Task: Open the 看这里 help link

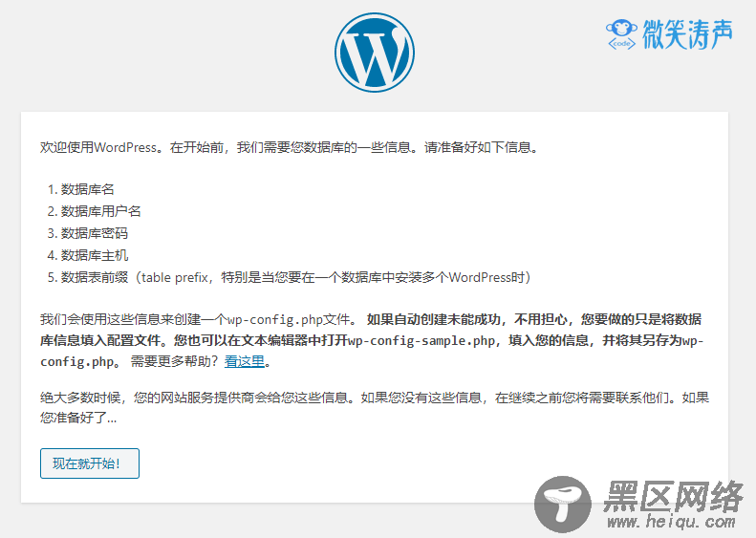Action: pyautogui.click(x=245, y=361)
